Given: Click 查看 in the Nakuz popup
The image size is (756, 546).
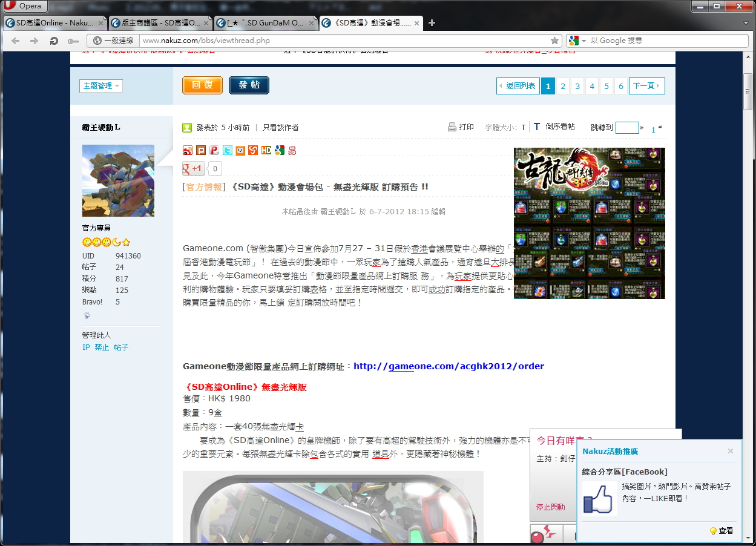Looking at the screenshot, I should pos(721,531).
